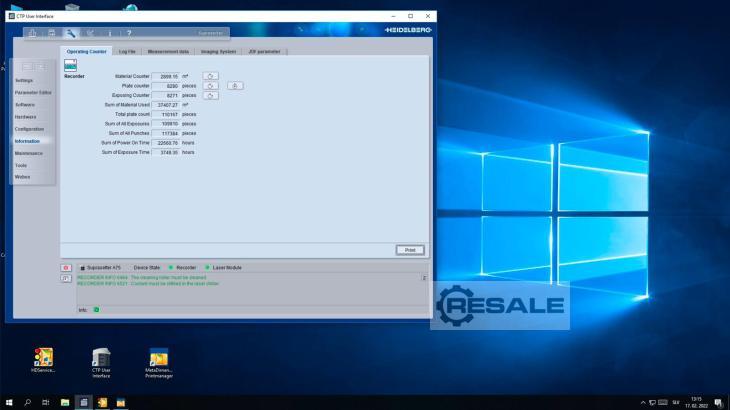Screen dimensions: 730x410
Task: Show hidden system tray icons
Action: (x=643, y=403)
